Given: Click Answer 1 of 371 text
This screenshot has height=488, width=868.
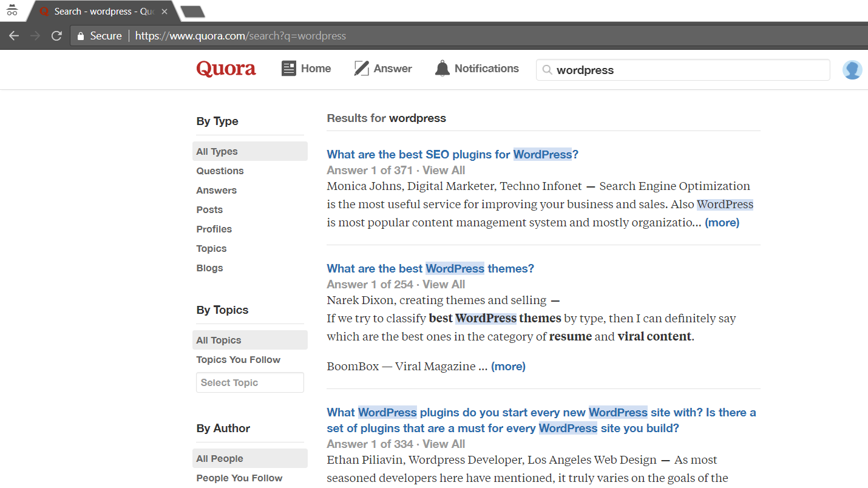Looking at the screenshot, I should pyautogui.click(x=370, y=170).
